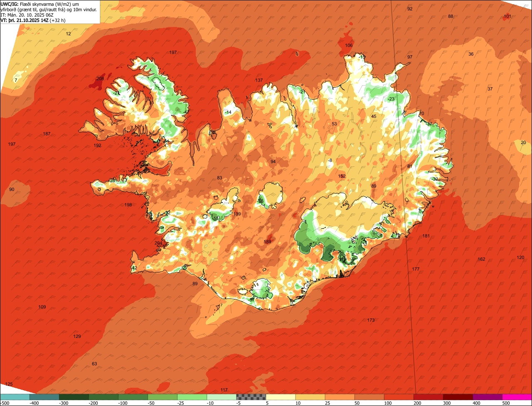Click the map value 81 in east Iceland

pyautogui.click(x=409, y=166)
